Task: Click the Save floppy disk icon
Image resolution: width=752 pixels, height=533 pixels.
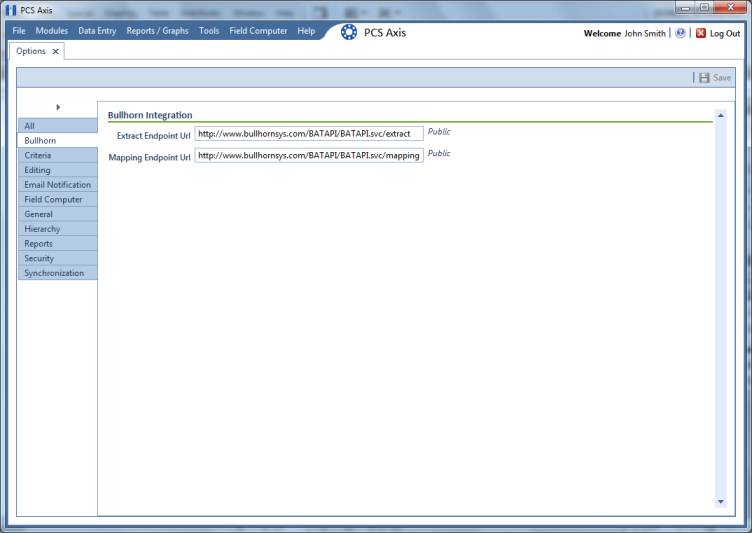Action: pyautogui.click(x=704, y=78)
